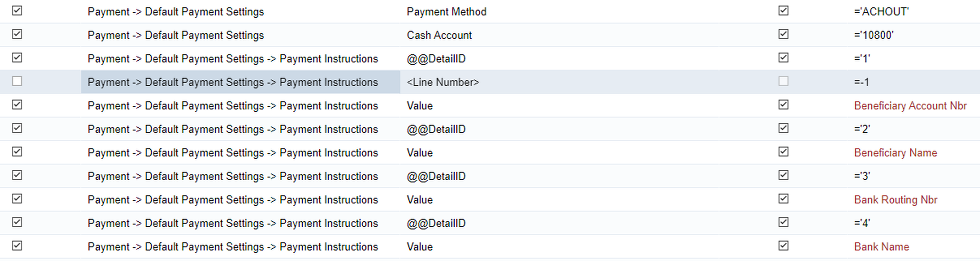Toggle right checkbox beside Bank Routing Nbr
Screen dimensions: 980x261
pyautogui.click(x=783, y=199)
